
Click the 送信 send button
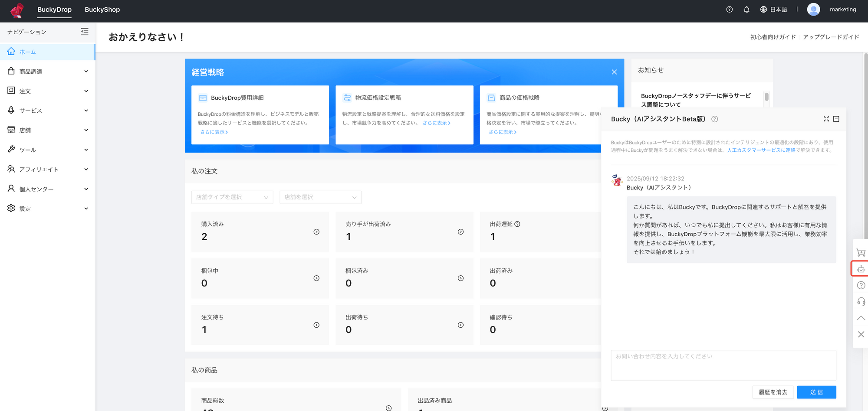pos(816,392)
